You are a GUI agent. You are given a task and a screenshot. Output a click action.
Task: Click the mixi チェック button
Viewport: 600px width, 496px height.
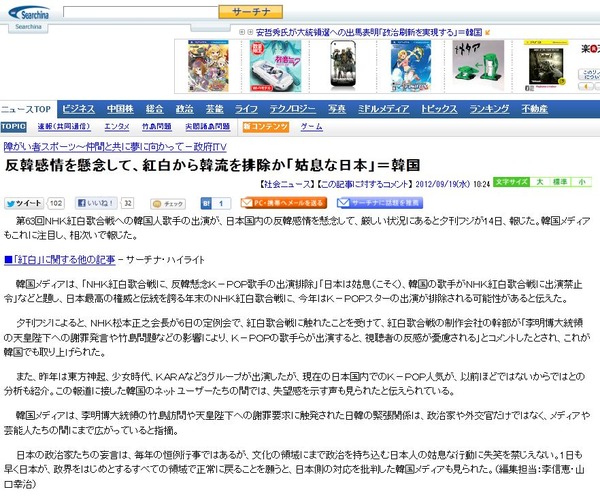(x=168, y=204)
